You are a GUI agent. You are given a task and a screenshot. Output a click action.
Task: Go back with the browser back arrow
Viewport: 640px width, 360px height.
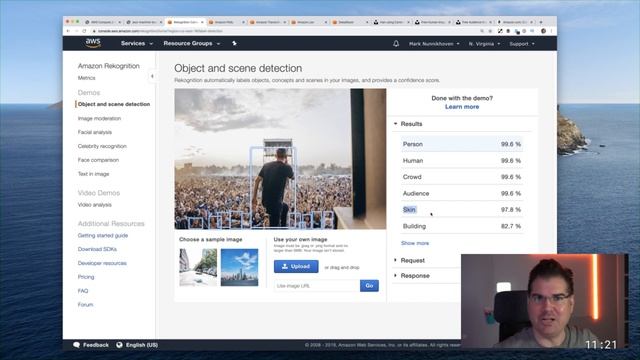tap(68, 31)
